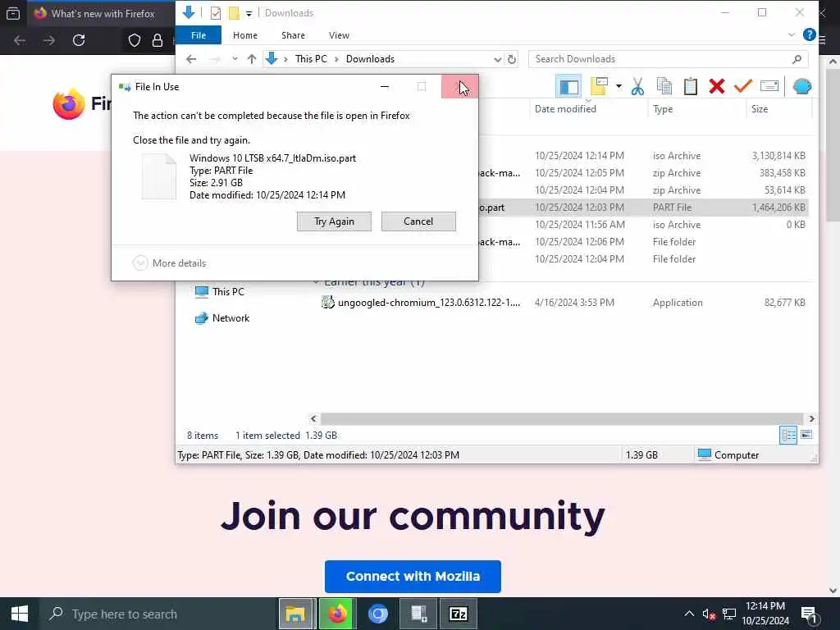Go up one folder level

coord(252,59)
